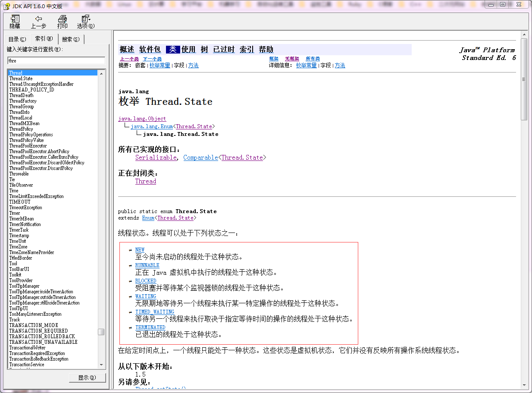Click index list scroll-down arrow

(101, 365)
